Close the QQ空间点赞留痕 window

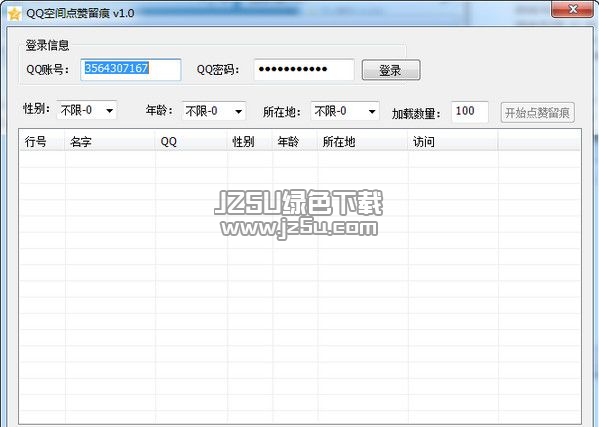point(573,9)
